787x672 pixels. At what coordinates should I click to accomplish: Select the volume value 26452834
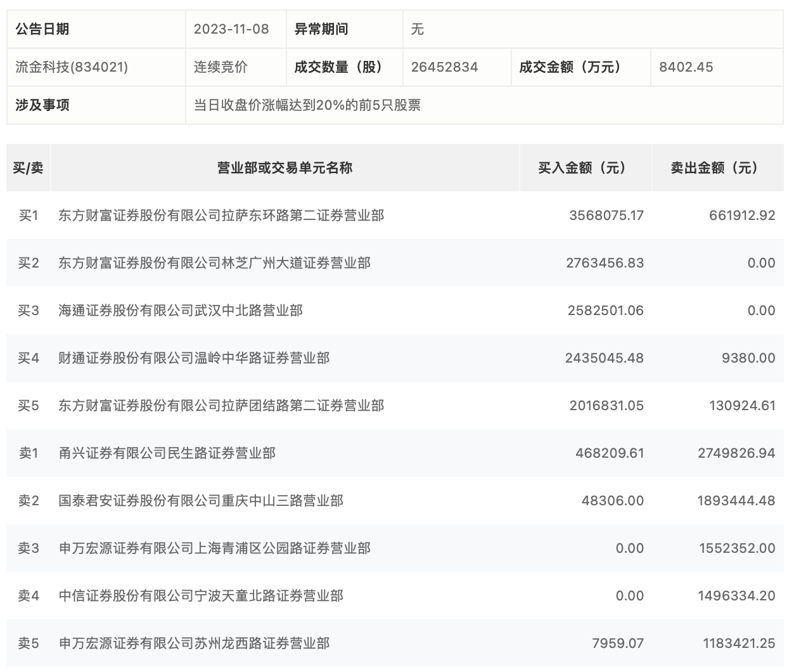pos(444,67)
